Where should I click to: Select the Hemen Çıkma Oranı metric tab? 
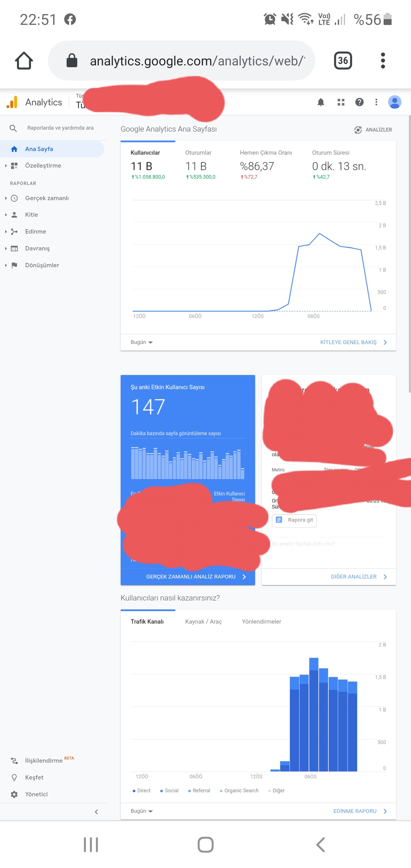266,164
